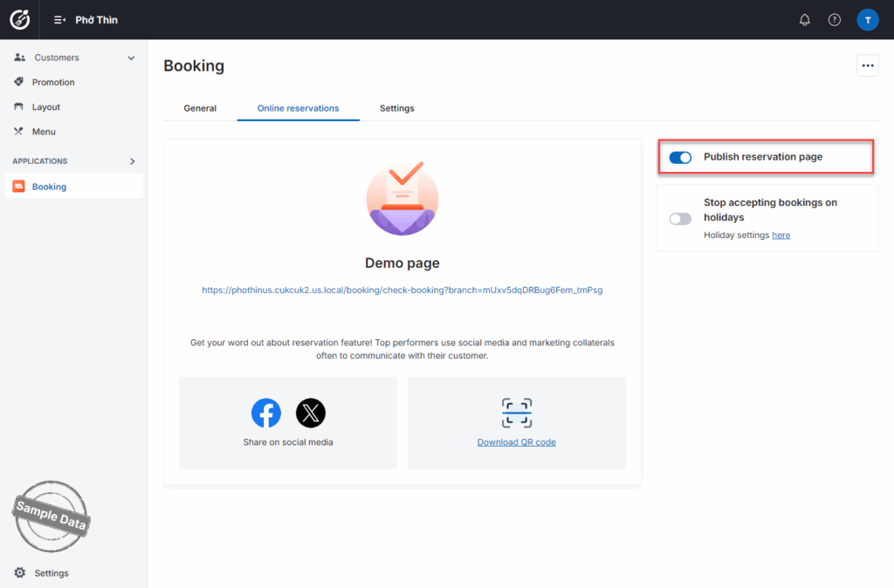
Task: Switch to the General tab
Action: point(200,108)
